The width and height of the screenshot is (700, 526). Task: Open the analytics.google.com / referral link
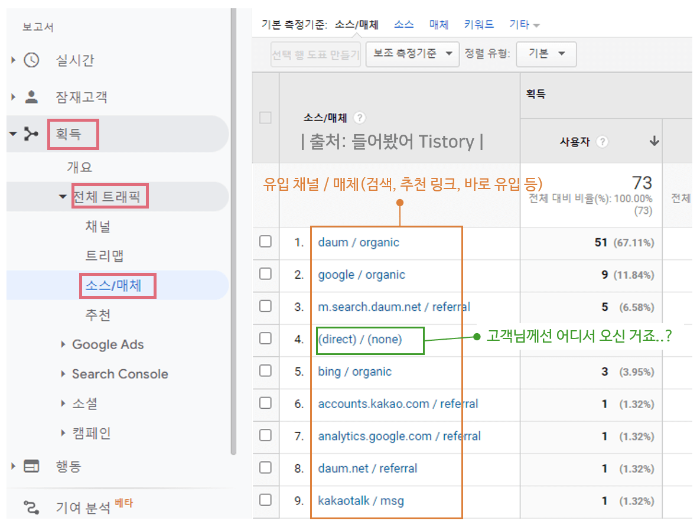click(399, 436)
